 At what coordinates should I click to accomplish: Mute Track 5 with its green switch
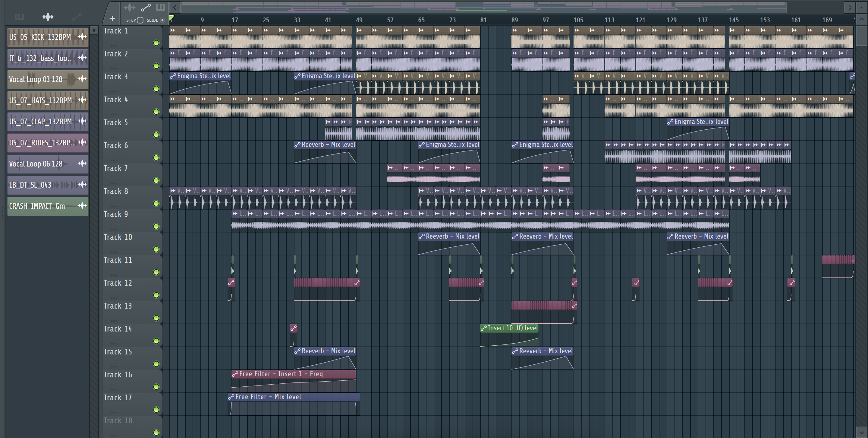pos(156,135)
